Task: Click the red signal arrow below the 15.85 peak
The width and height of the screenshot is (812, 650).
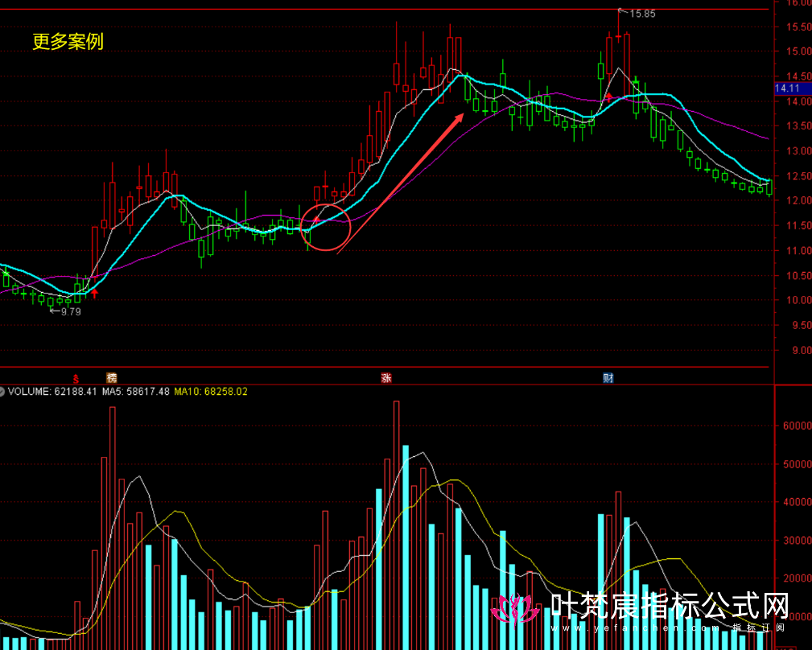Action: point(609,97)
